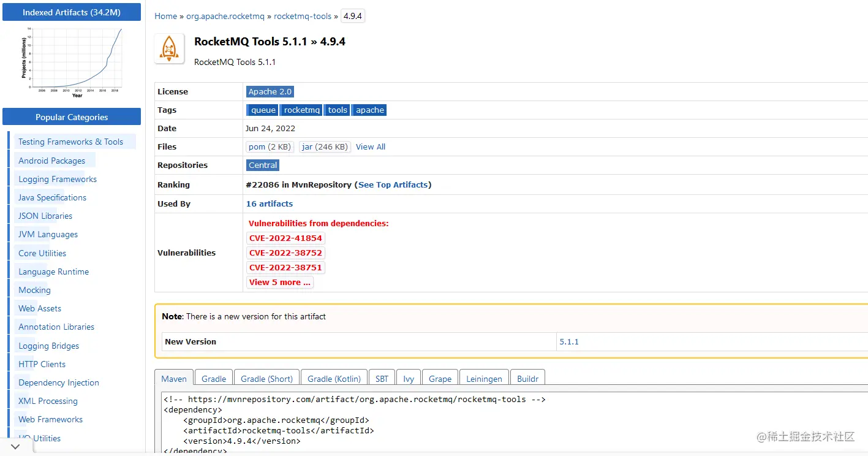Open the rocketmq-tools breadcrumb link
This screenshot has width=868, height=456.
pyautogui.click(x=303, y=17)
